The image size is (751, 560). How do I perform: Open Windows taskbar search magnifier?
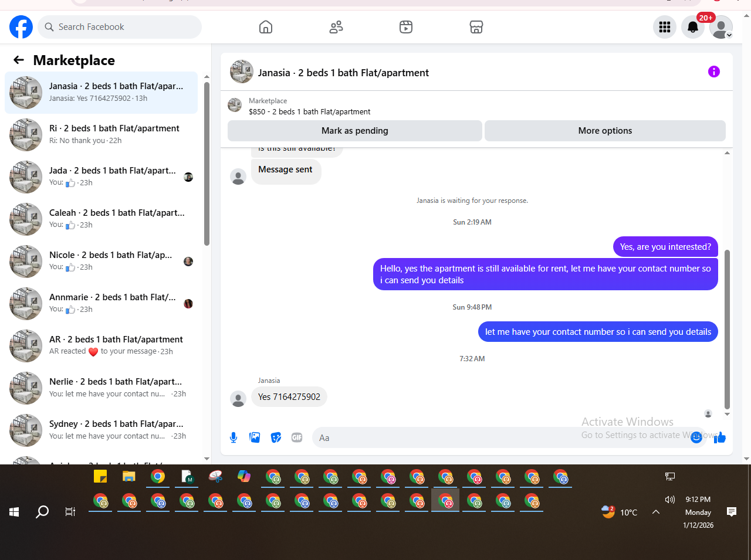[42, 512]
